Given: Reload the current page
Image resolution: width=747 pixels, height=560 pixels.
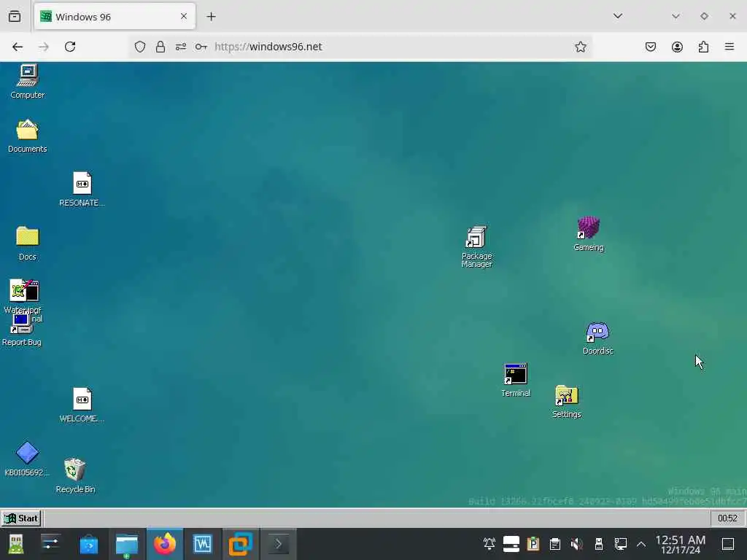Looking at the screenshot, I should 70,47.
